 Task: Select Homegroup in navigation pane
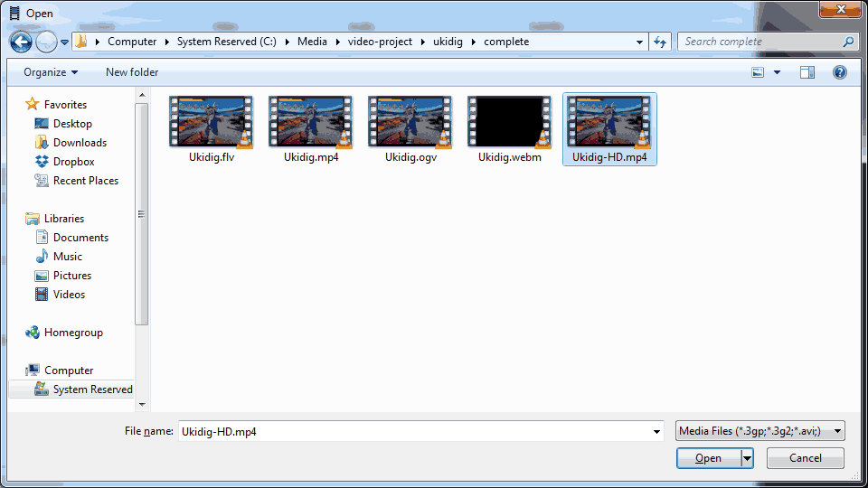point(73,333)
